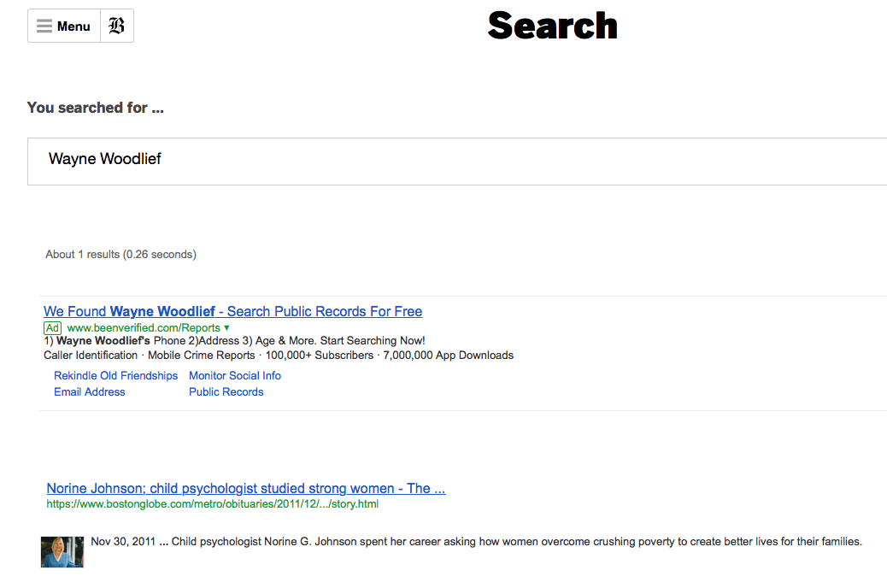Follow the Email Address sitelink
Image resolution: width=887 pixels, height=588 pixels.
coord(90,392)
